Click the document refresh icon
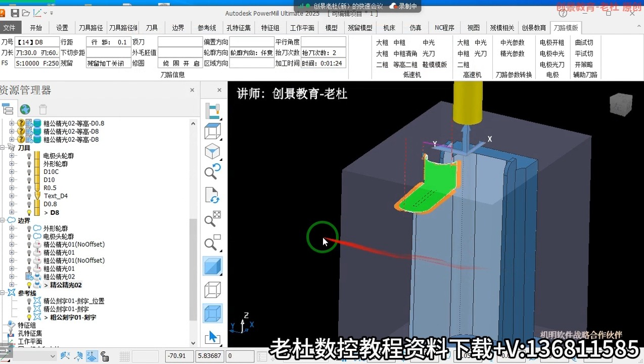 tap(213, 195)
